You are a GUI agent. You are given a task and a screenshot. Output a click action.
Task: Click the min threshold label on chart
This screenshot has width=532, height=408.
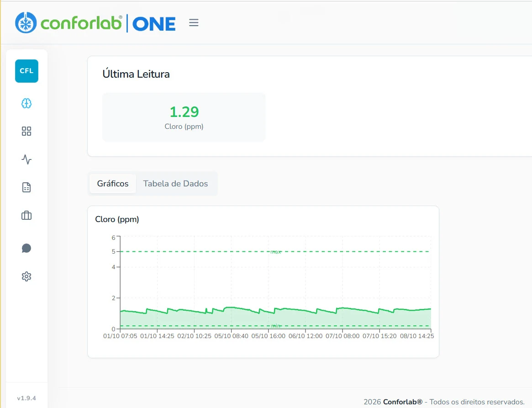click(x=276, y=326)
